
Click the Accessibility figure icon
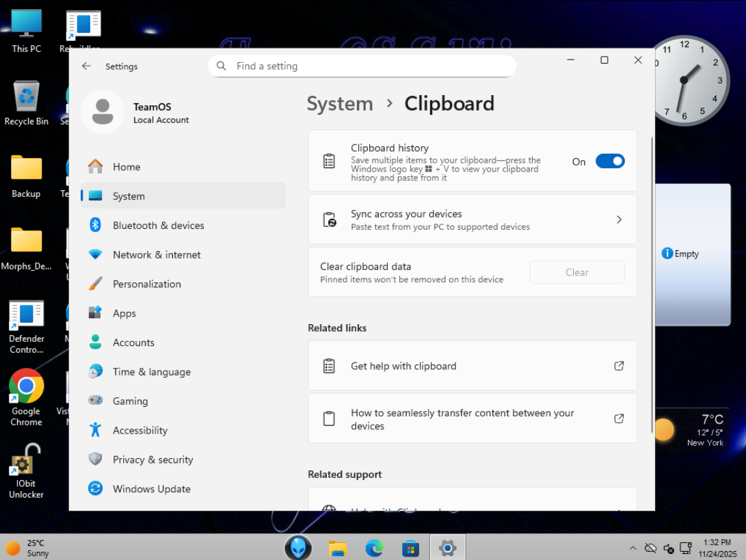tap(95, 430)
